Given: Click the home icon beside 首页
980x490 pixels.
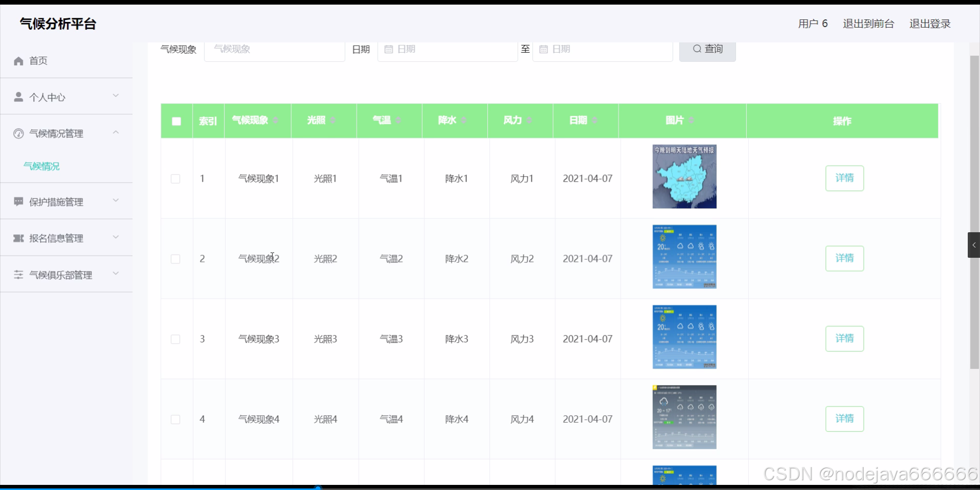Looking at the screenshot, I should pos(18,61).
